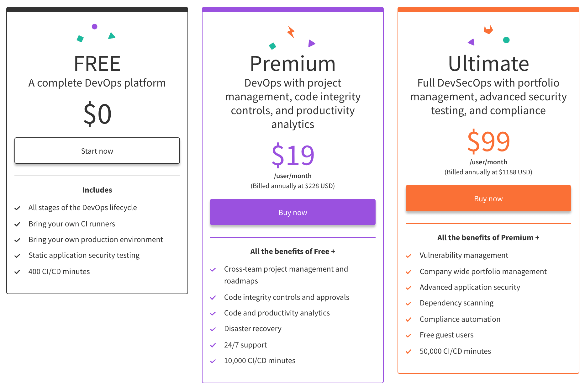
Task: Click the $19 Premium price
Action: pyautogui.click(x=293, y=155)
